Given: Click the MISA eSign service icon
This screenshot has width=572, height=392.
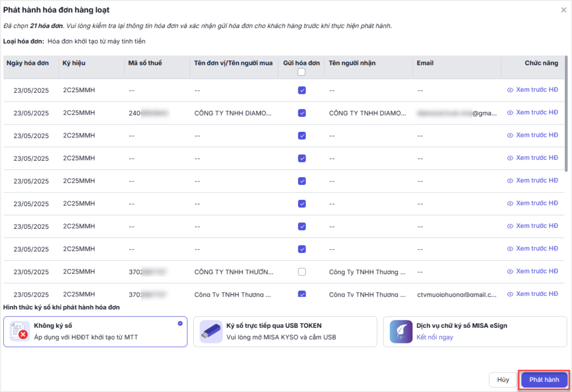Looking at the screenshot, I should click(x=401, y=332).
